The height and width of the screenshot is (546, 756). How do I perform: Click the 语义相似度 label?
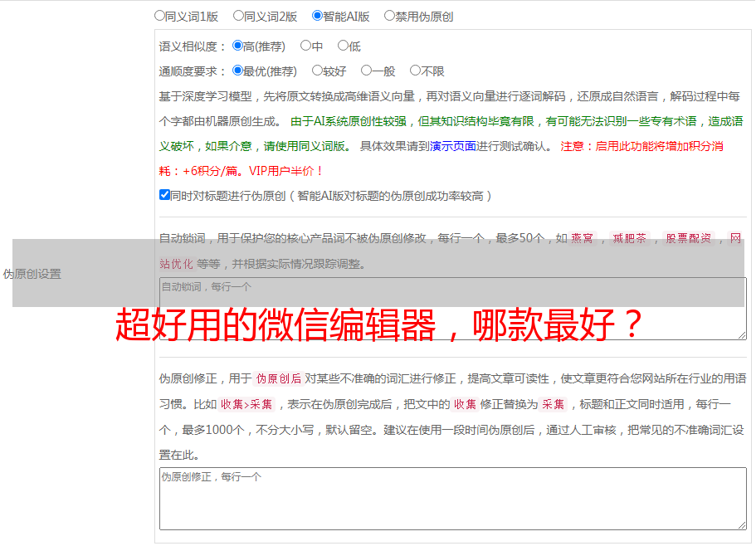pyautogui.click(x=193, y=46)
